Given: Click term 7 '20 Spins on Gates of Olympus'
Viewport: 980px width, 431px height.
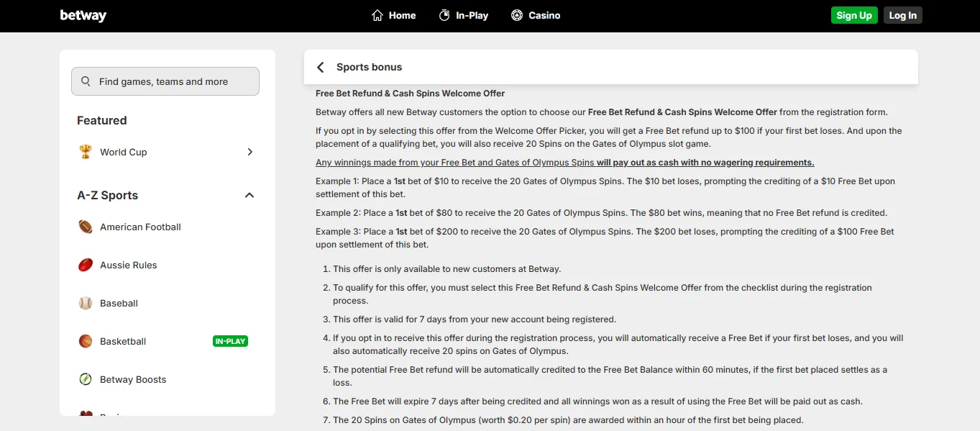Looking at the screenshot, I should 568,420.
